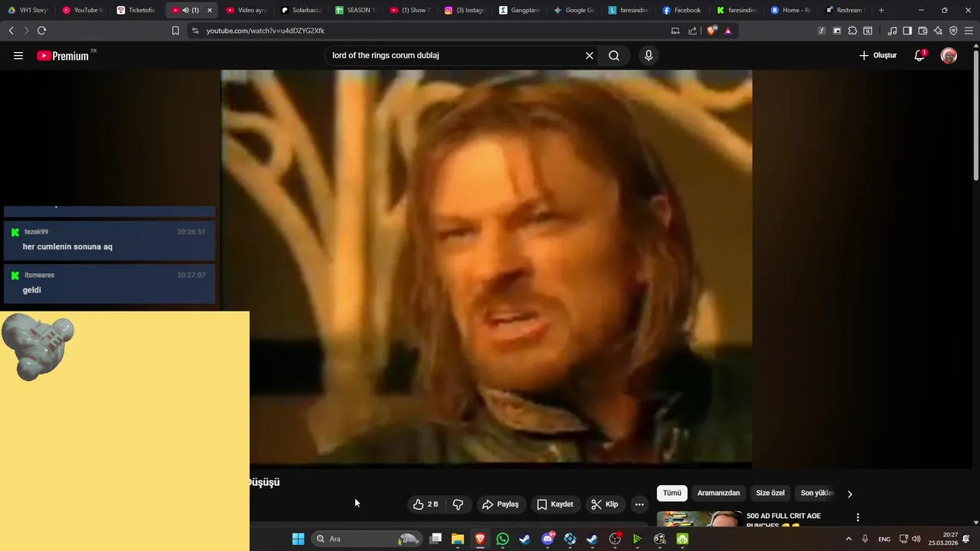Open Discord from the taskbar
The width and height of the screenshot is (980, 551).
pos(547,539)
